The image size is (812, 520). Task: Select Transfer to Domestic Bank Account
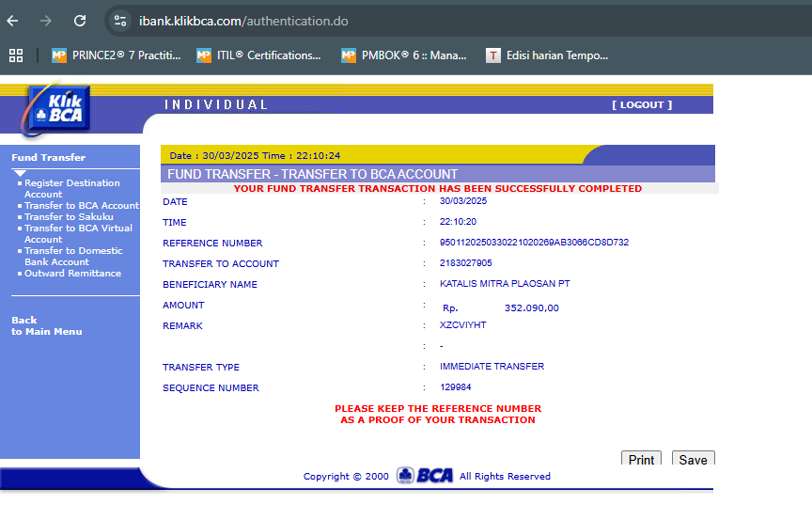point(73,257)
